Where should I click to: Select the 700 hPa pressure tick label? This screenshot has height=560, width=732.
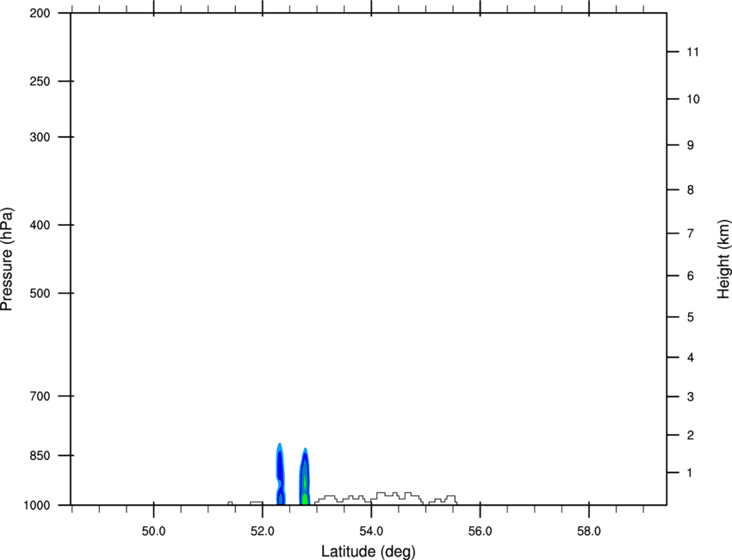(x=40, y=396)
